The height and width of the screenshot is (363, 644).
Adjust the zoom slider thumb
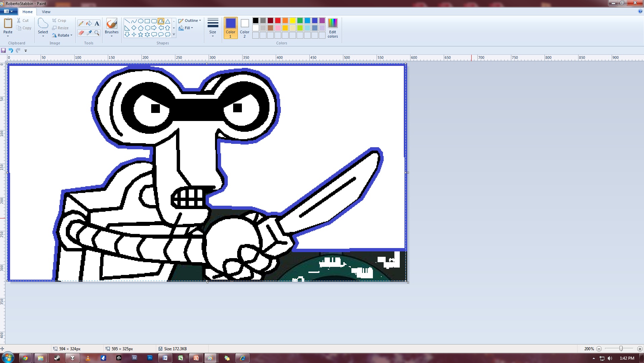pyautogui.click(x=621, y=349)
